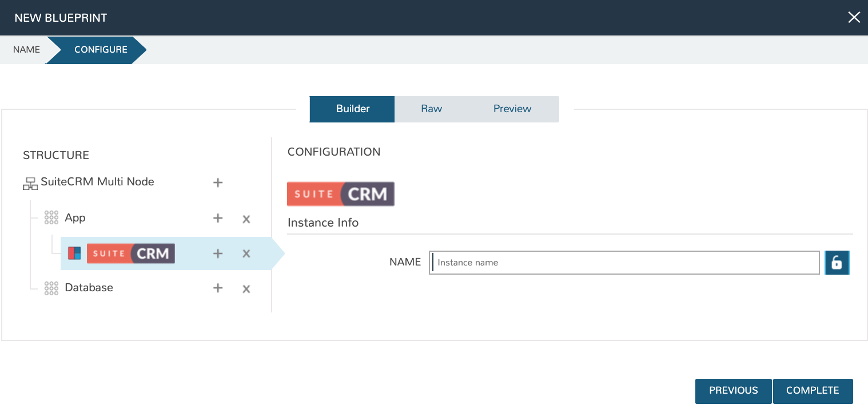The width and height of the screenshot is (868, 420).
Task: Click plus icon in the App row
Action: (x=218, y=219)
